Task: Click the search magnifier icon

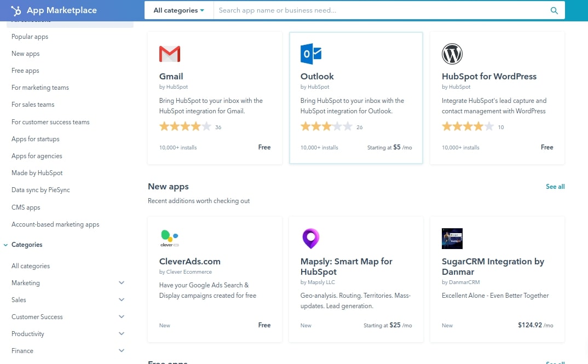Action: [x=554, y=10]
